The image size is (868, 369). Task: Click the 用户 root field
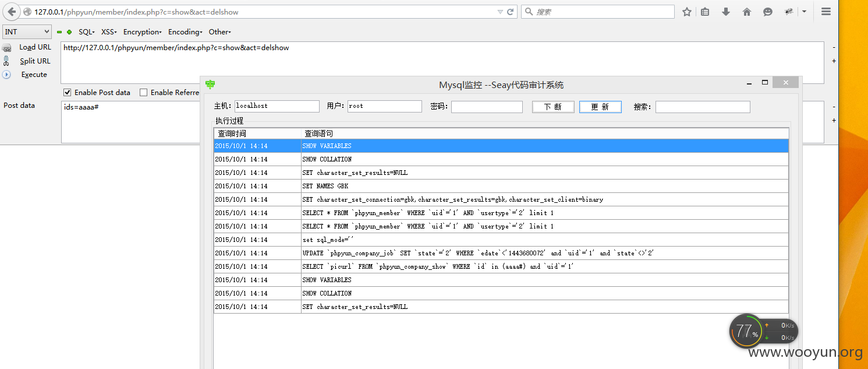pos(384,106)
